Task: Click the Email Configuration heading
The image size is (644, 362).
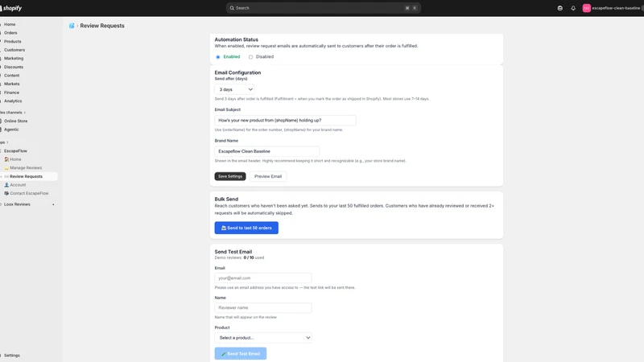Action: point(237,72)
